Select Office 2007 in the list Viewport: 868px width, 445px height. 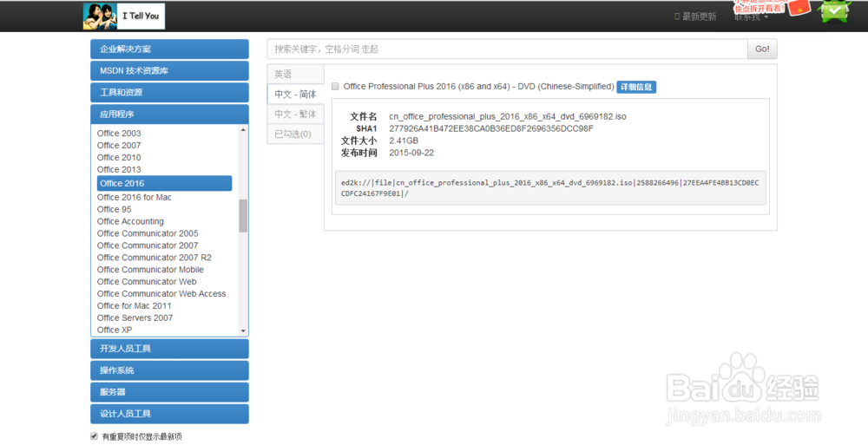[119, 146]
